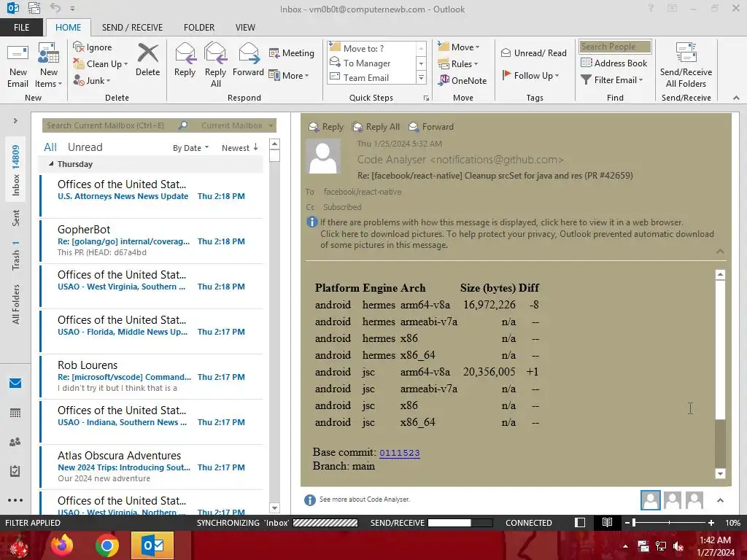Toggle Normal view in status bar

580,522
